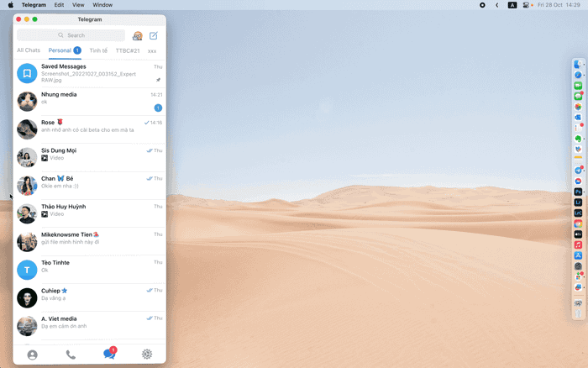
Task: Open Finder from the Dock
Action: [578, 65]
